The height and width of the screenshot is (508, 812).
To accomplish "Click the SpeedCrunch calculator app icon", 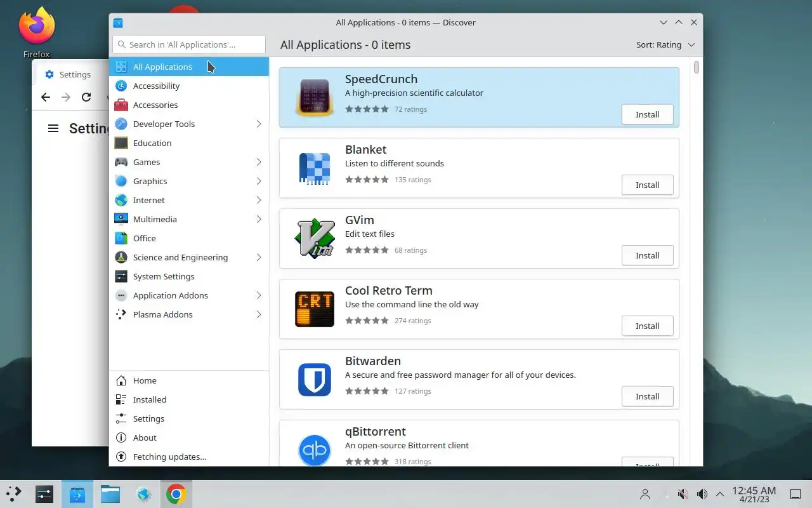I will click(315, 97).
